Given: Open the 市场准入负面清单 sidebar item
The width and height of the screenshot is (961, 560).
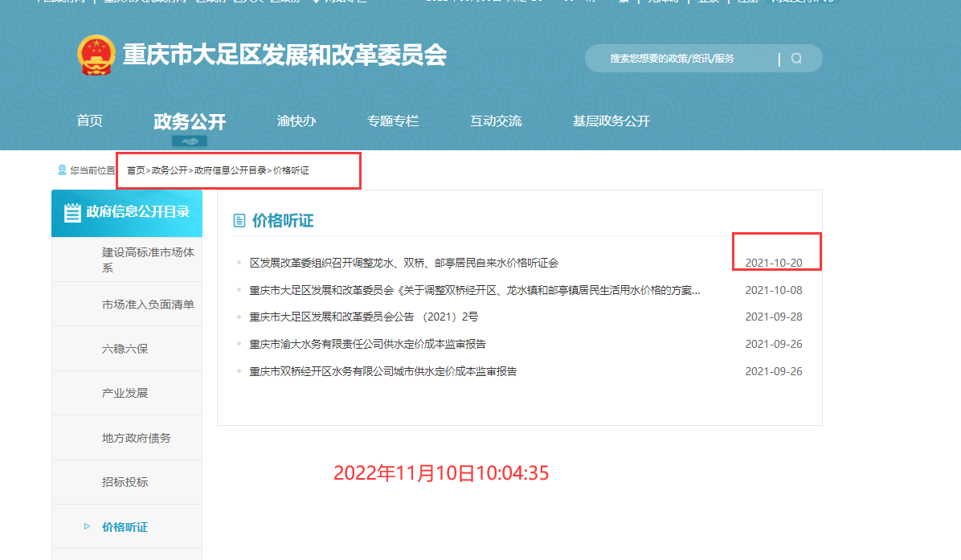Looking at the screenshot, I should pos(127,305).
